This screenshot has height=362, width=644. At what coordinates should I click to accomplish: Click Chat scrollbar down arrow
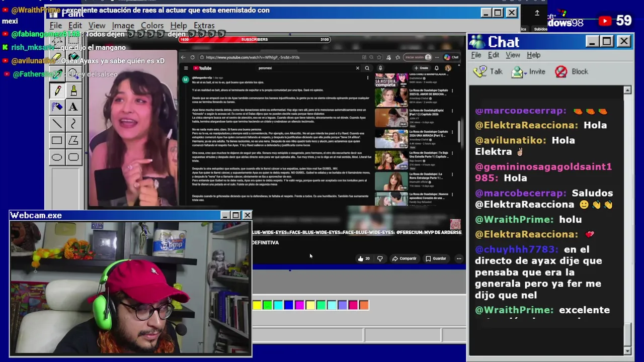coord(627,350)
